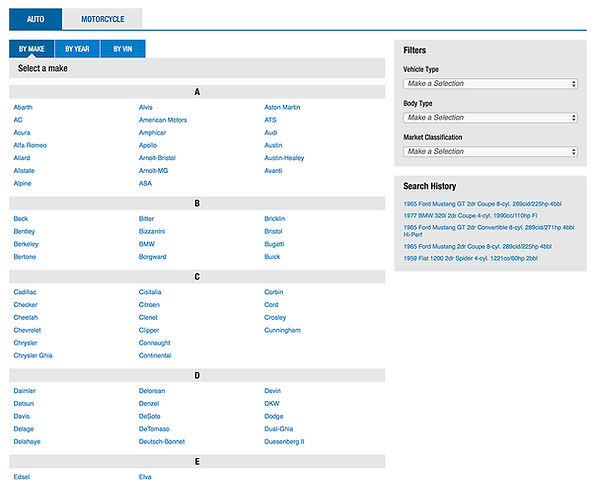This screenshot has height=480, width=596.
Task: Choose the Abarth make
Action: (x=23, y=107)
